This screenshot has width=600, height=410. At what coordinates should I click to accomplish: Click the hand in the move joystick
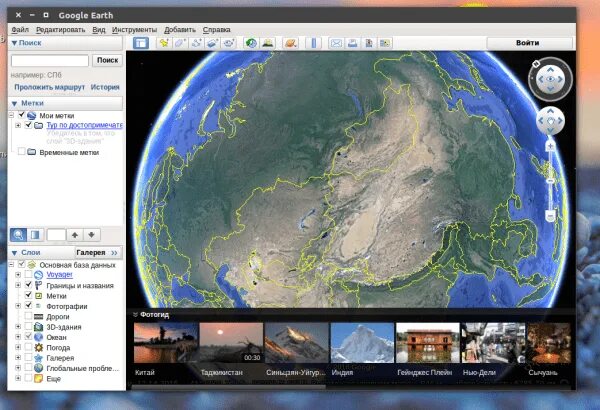click(x=550, y=121)
